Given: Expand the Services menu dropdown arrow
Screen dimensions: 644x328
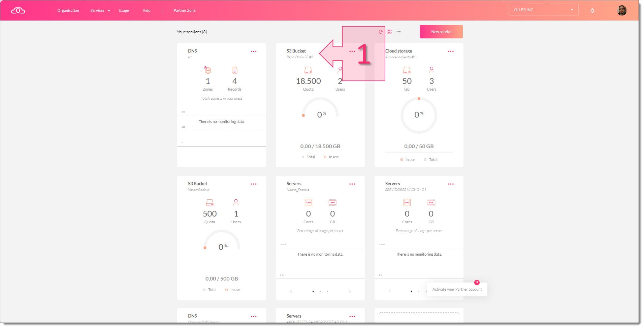Looking at the screenshot, I should 109,11.
